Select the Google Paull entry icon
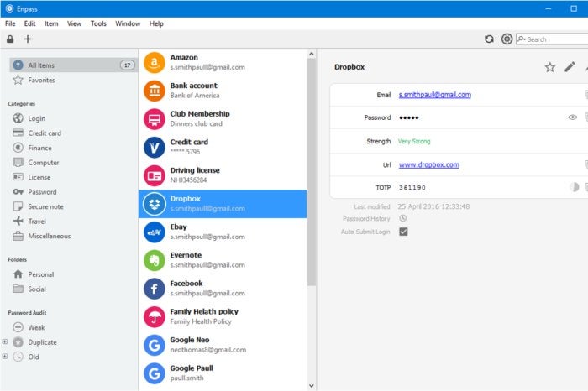Image resolution: width=588 pixels, height=391 pixels. pyautogui.click(x=154, y=373)
